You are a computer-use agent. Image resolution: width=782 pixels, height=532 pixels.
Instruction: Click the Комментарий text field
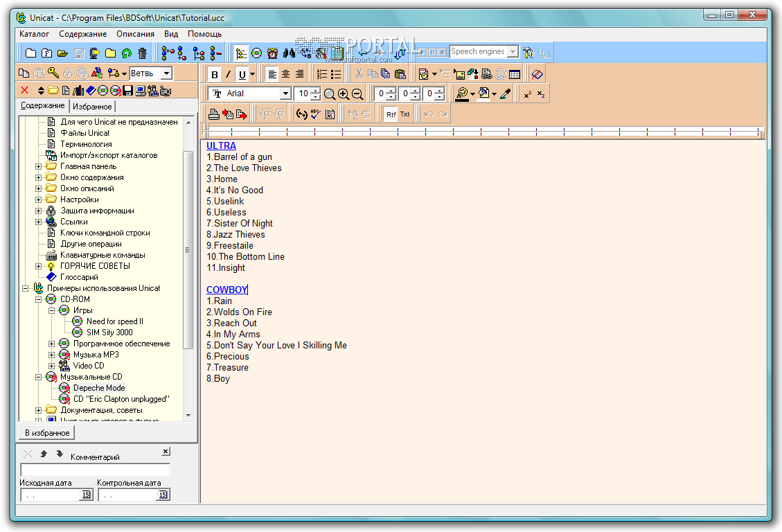(96, 470)
